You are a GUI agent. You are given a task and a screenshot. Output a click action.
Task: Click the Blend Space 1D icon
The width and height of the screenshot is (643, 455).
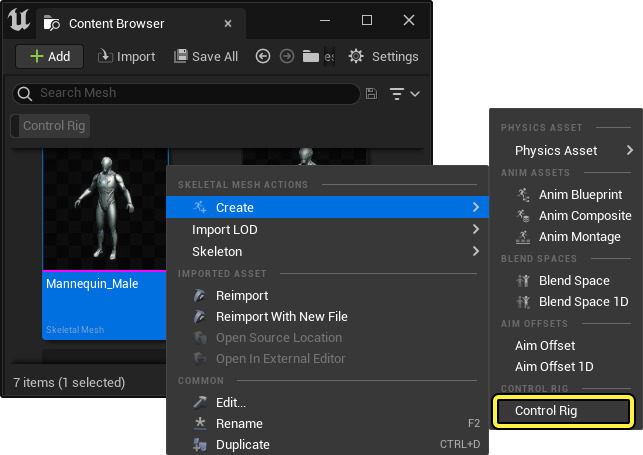pos(523,302)
